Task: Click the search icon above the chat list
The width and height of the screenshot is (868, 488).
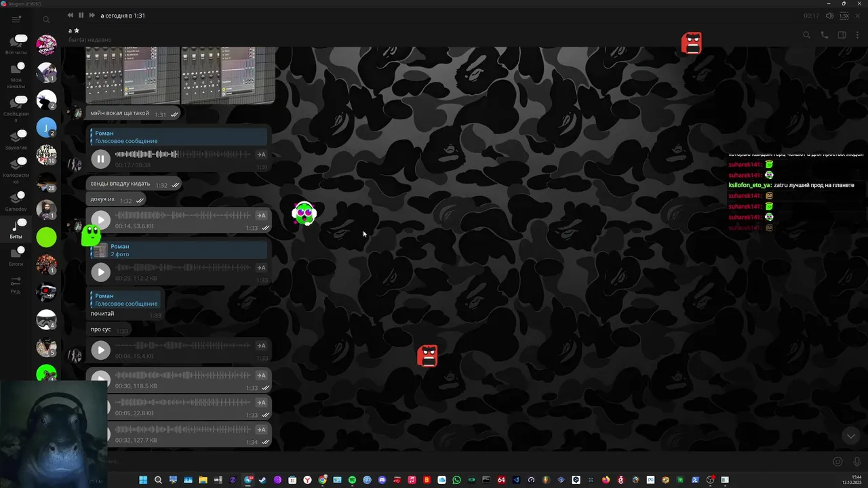Action: pos(46,20)
